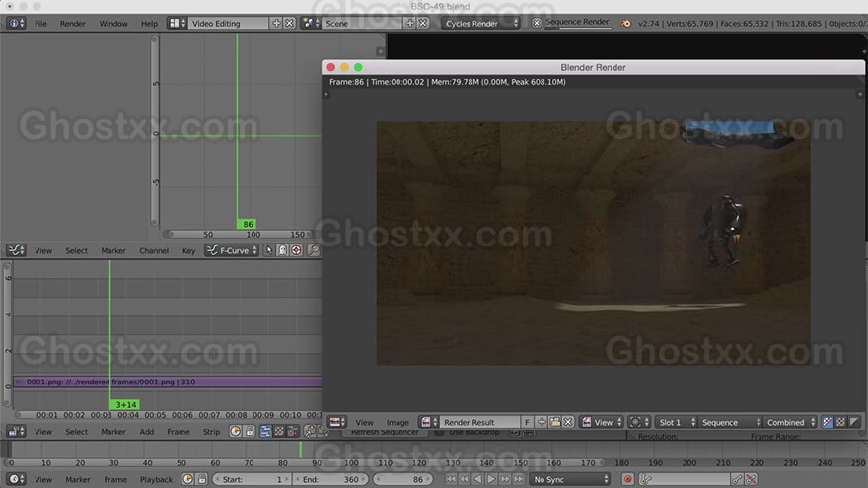The image size is (868, 488).
Task: Toggle automatic keyframe record button
Action: click(627, 479)
